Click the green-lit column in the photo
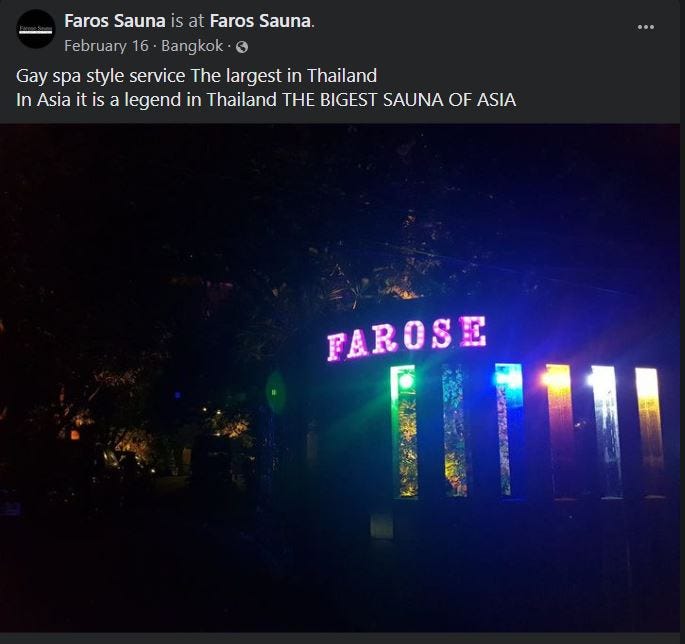Screen dimensions: 685x644 404,431
